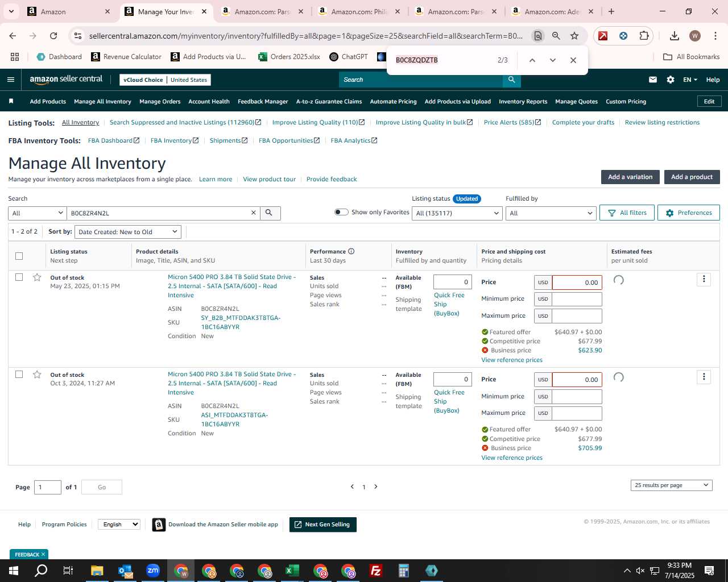Viewport: 728px width, 582px height.
Task: Open Price Alerts (585) link
Action: (512, 122)
